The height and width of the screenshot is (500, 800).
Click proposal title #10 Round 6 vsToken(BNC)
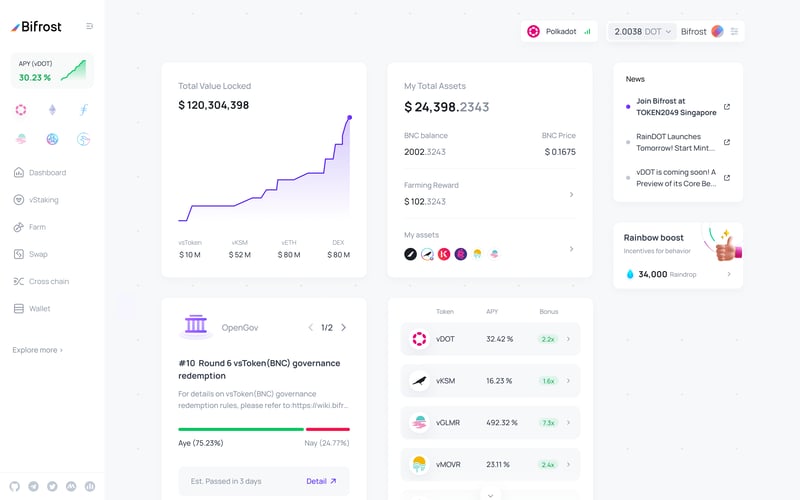(259, 369)
